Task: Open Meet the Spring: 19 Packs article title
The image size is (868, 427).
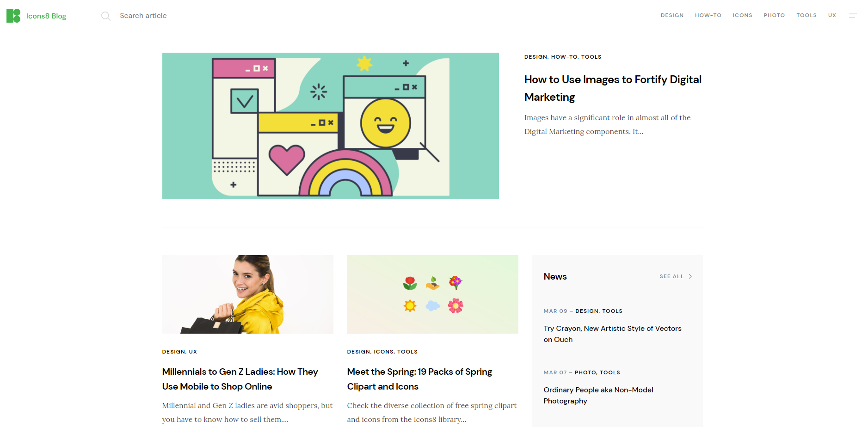Action: point(419,379)
